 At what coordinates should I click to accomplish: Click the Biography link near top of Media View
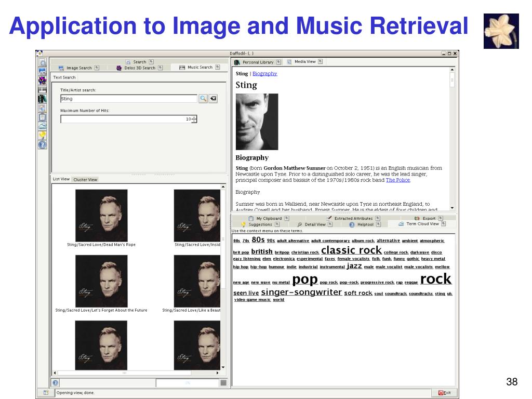[264, 74]
